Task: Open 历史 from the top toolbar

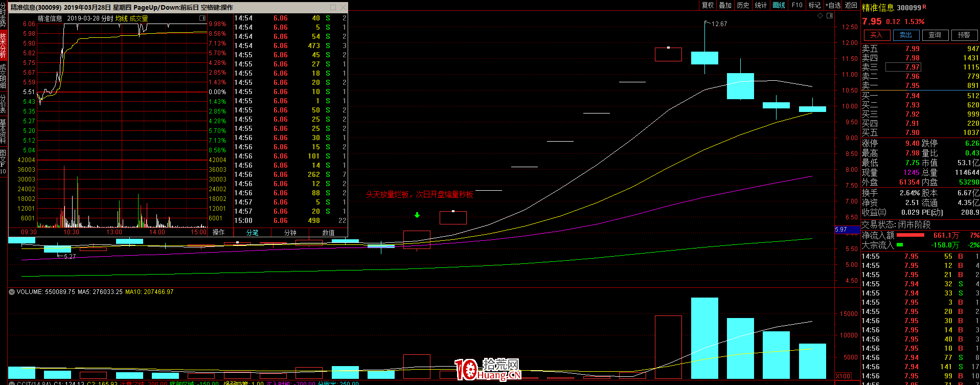Action: coord(743,5)
